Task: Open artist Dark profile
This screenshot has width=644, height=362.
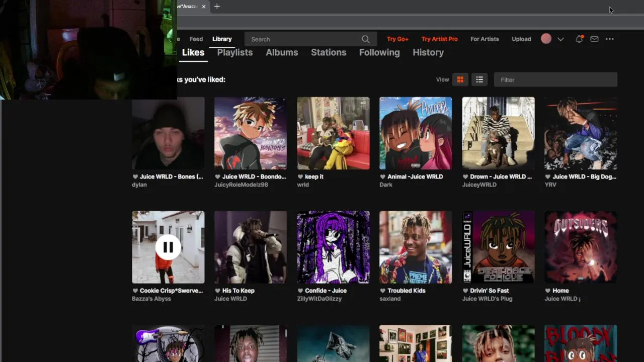Action: point(386,185)
